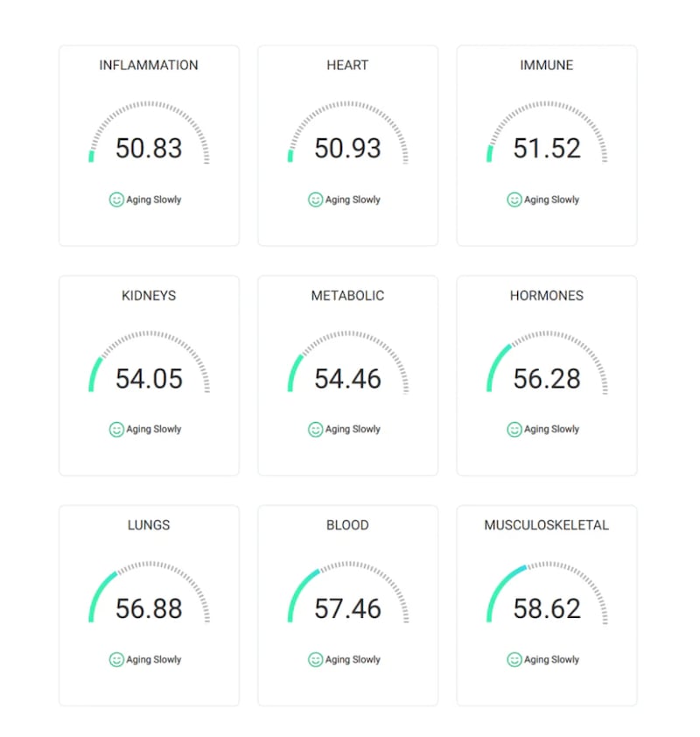Click the smiley icon in the Lungs card

[x=116, y=660]
